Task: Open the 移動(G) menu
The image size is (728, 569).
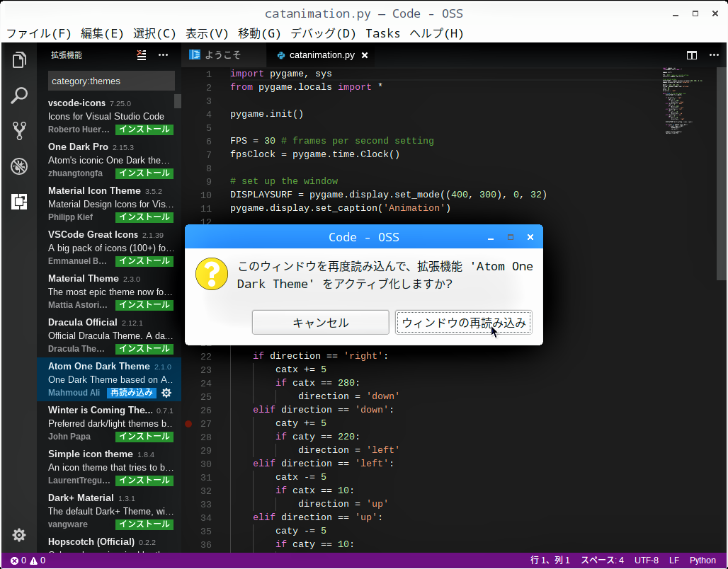Action: pos(259,33)
